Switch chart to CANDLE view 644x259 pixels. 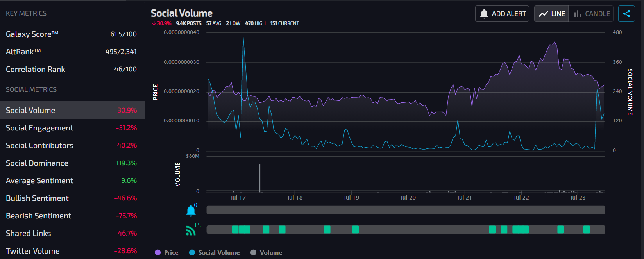(591, 14)
